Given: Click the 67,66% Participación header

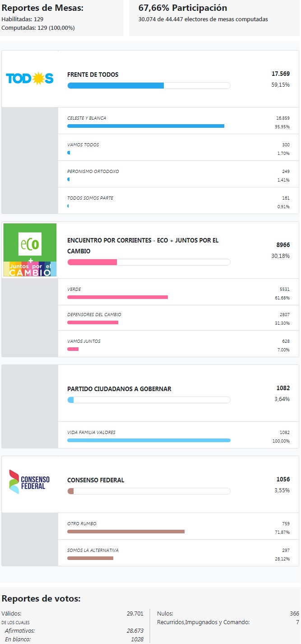Looking at the screenshot, I should click(x=183, y=8).
